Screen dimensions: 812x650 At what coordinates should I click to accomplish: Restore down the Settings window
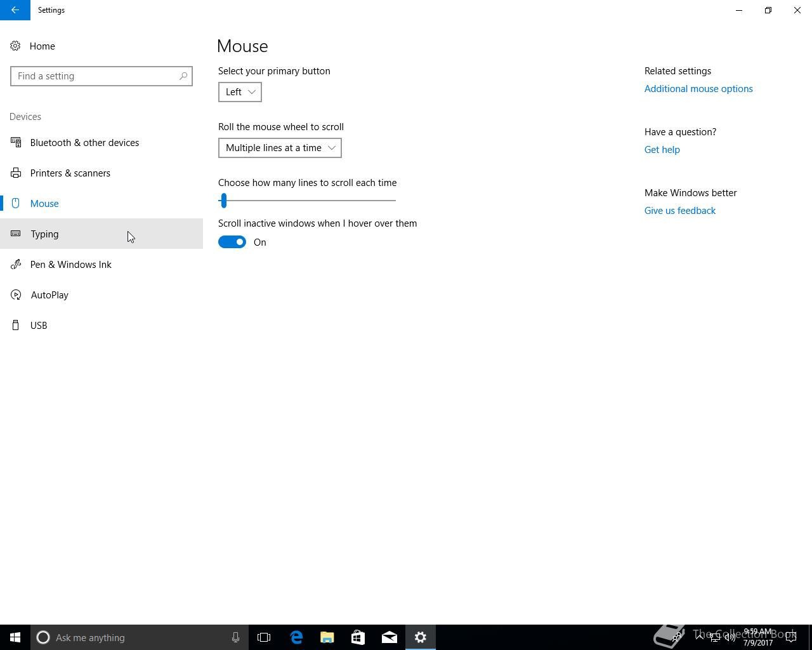click(x=768, y=10)
